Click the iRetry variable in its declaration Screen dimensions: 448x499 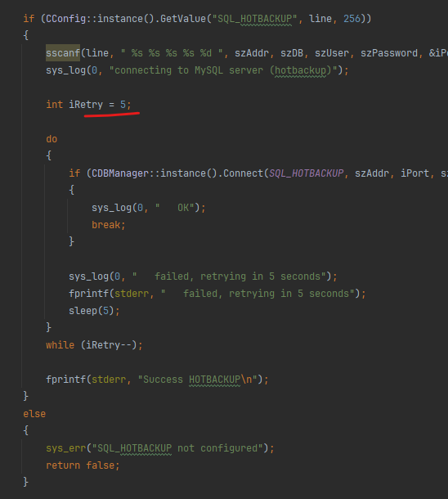(86, 105)
